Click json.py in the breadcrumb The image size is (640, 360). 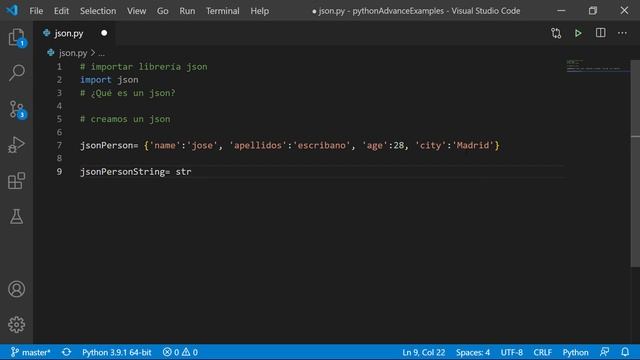tap(73, 53)
